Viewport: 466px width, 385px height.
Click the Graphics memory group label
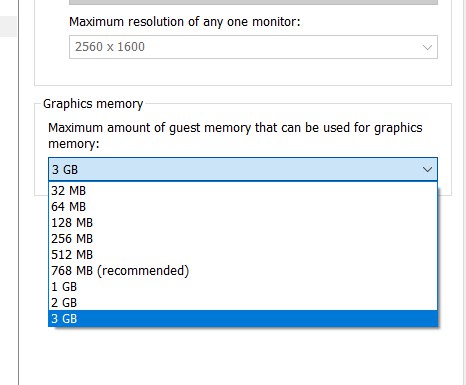(93, 104)
